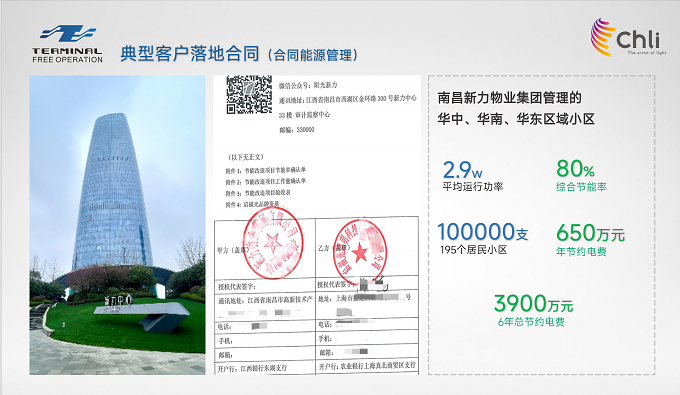The image size is (680, 395).
Task: Click the slide title 典型客户落地合同
Action: pyautogui.click(x=190, y=54)
